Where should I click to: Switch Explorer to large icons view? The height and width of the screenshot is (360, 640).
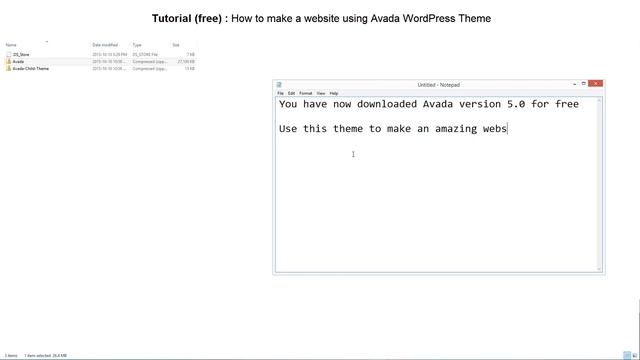tap(635, 356)
